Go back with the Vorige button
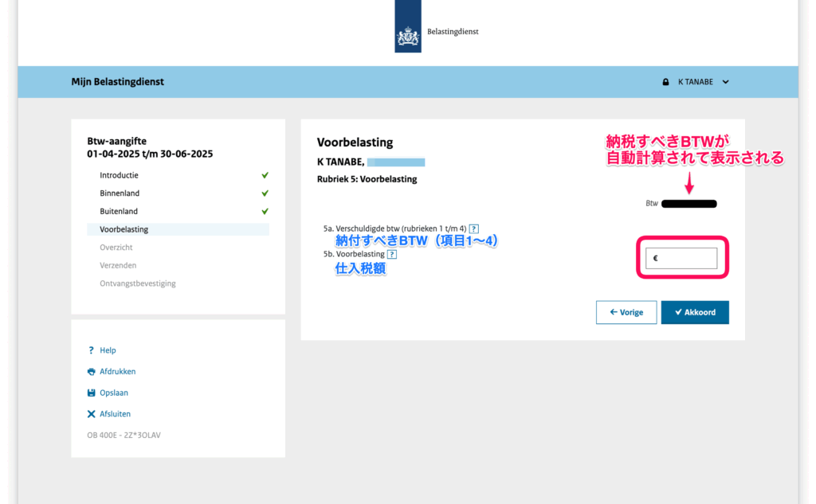The width and height of the screenshot is (816, 504). tap(626, 312)
